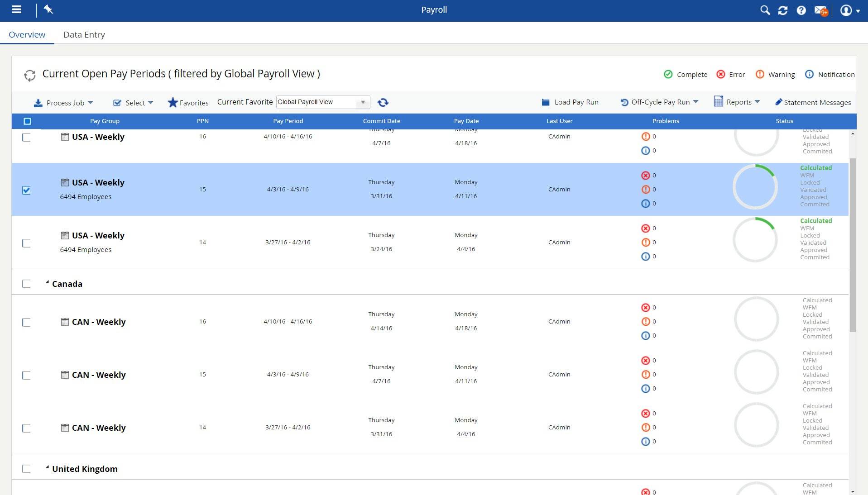The image size is (868, 495).
Task: Open the Current Favorite dropdown
Action: pos(362,102)
